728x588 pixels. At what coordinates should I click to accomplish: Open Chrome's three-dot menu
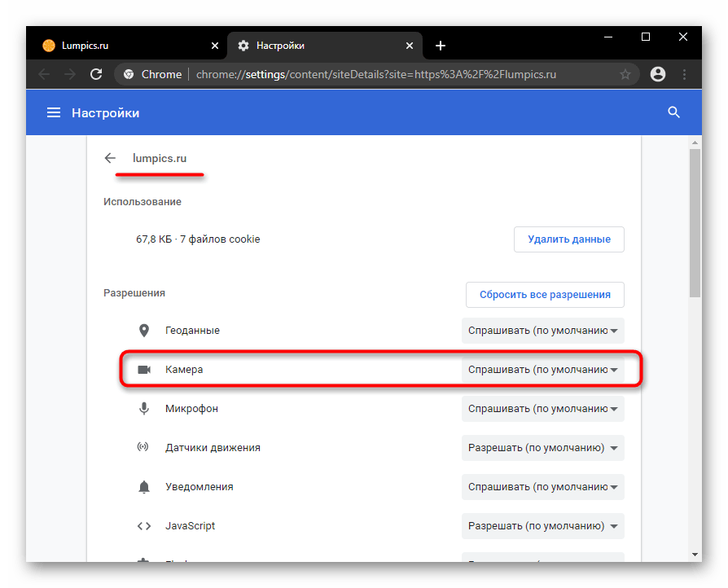[x=684, y=74]
